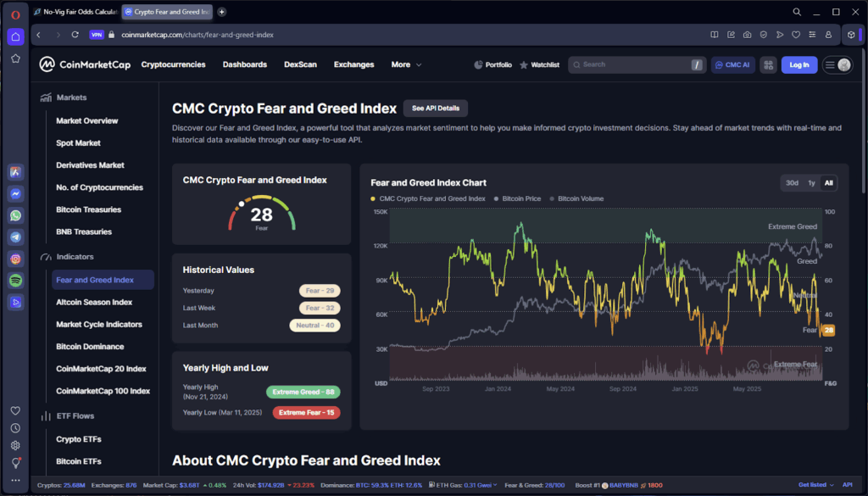Image resolution: width=868 pixels, height=496 pixels.
Task: Open DexScan in the navigation bar
Action: (x=301, y=64)
